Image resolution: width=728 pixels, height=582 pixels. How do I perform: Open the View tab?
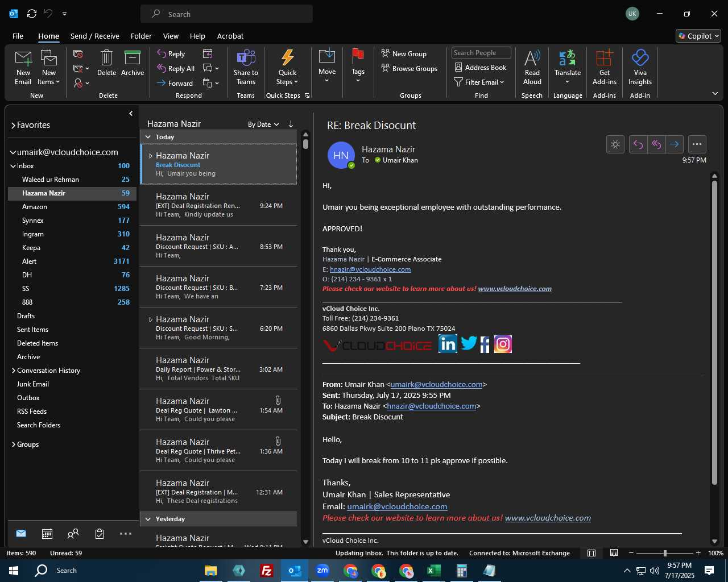[x=171, y=36]
